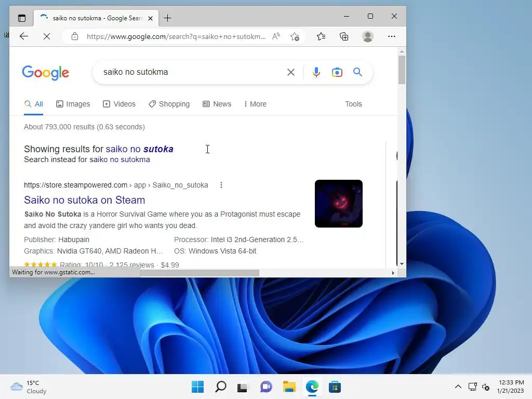Maximize the Edge browser window
This screenshot has width=532, height=399.
370,16
